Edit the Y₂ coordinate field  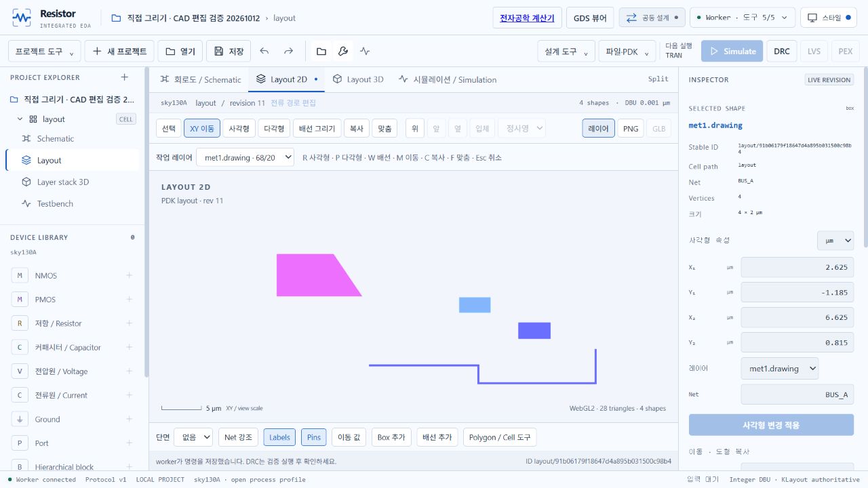click(x=797, y=342)
